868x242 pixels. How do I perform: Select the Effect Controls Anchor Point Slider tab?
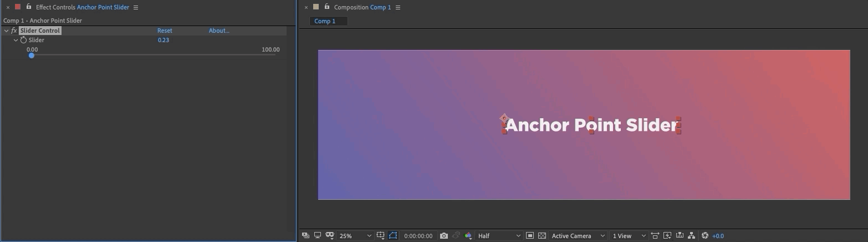click(82, 7)
